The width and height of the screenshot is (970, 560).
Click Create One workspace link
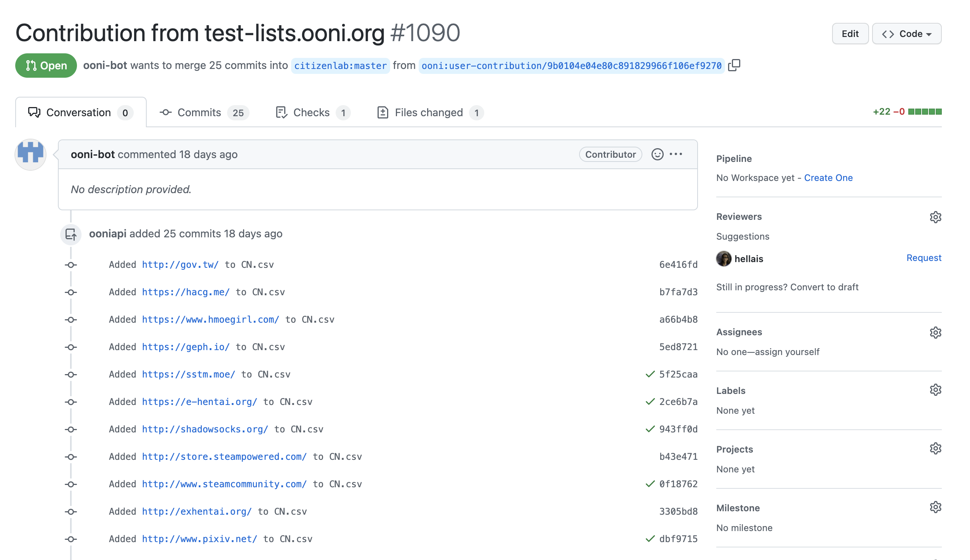(x=828, y=178)
